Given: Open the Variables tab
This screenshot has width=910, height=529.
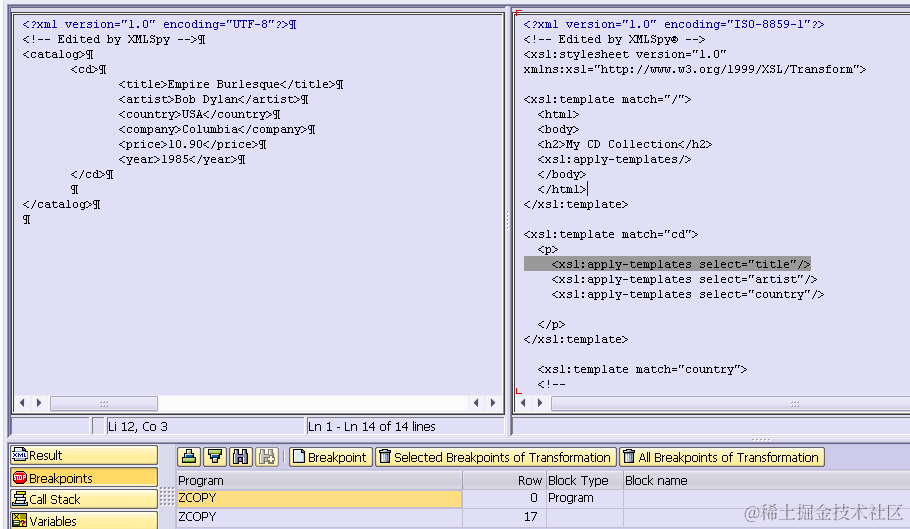Looking at the screenshot, I should 84,520.
